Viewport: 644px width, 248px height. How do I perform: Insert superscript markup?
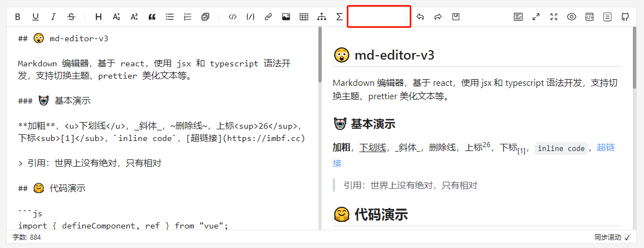pyautogui.click(x=134, y=17)
